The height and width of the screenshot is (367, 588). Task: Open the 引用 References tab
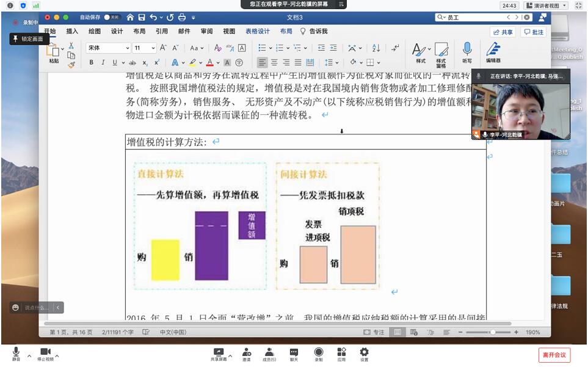point(162,31)
